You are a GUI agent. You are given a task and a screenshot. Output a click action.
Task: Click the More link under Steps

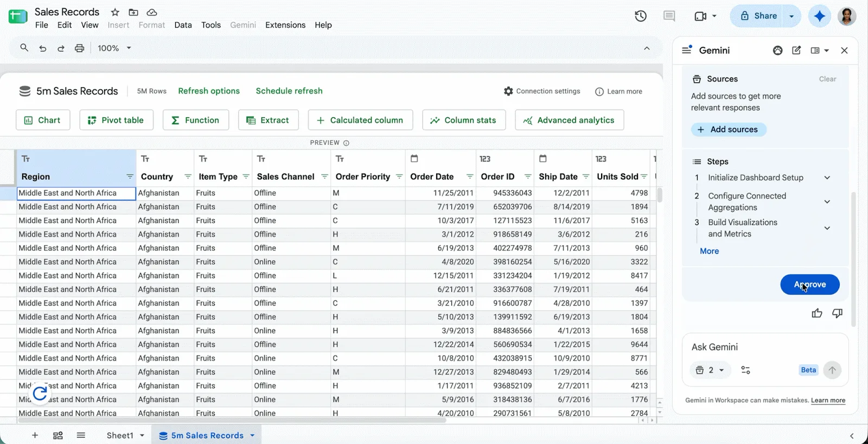[709, 251]
